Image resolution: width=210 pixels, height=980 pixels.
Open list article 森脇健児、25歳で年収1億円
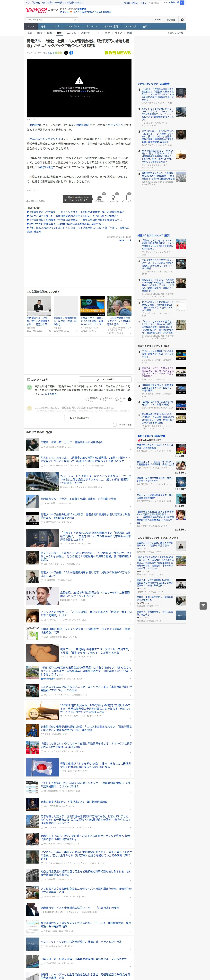[x=95, y=594]
